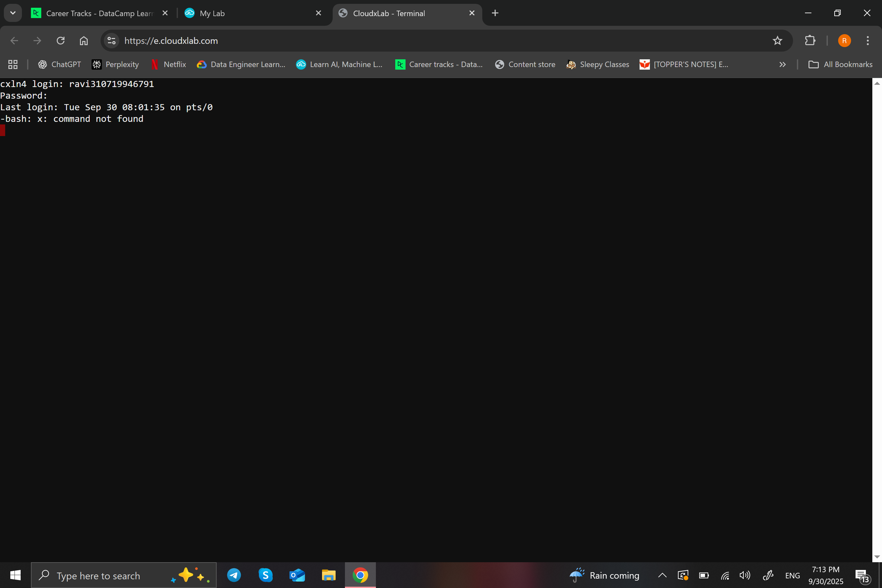This screenshot has height=588, width=882.
Task: Expand the tab search dropdown arrow
Action: pyautogui.click(x=13, y=13)
